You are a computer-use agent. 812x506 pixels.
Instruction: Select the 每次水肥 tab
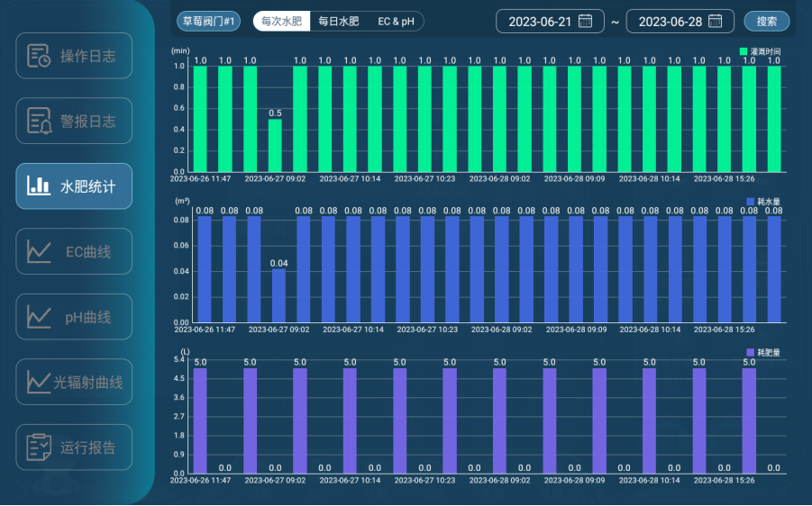point(281,22)
